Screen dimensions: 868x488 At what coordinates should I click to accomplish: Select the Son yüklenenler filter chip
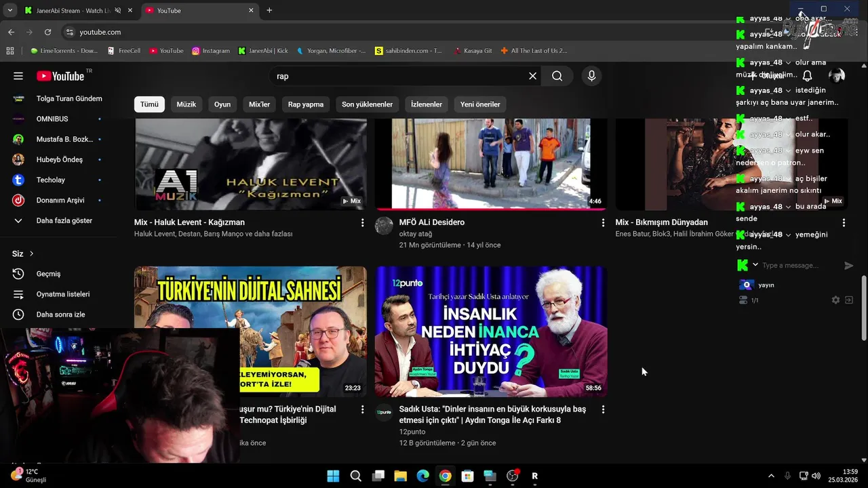[367, 104]
